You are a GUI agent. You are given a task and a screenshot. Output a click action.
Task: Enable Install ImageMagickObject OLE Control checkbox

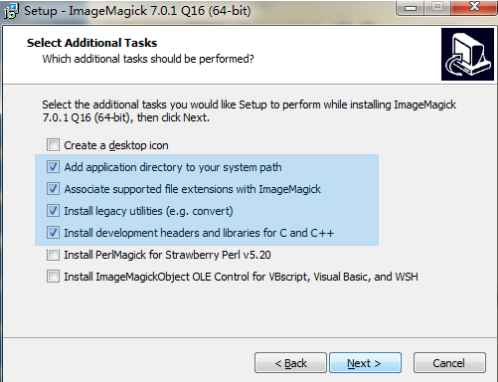coord(53,277)
